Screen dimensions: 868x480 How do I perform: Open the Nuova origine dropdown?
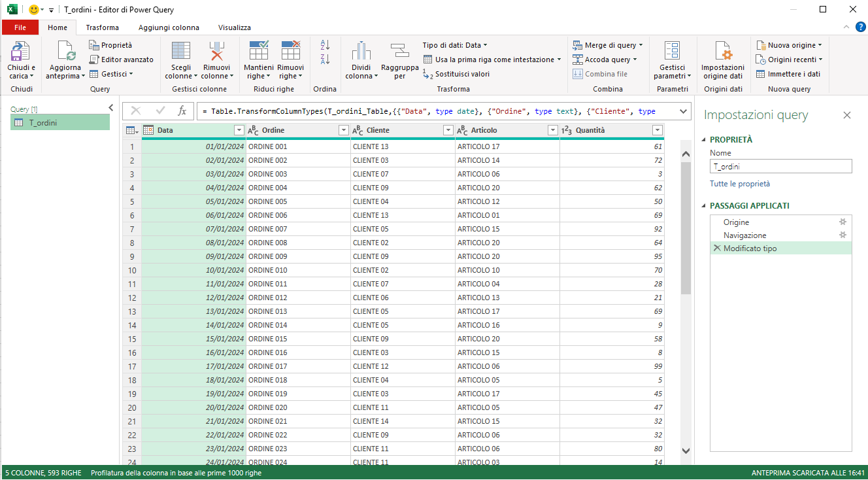(790, 45)
